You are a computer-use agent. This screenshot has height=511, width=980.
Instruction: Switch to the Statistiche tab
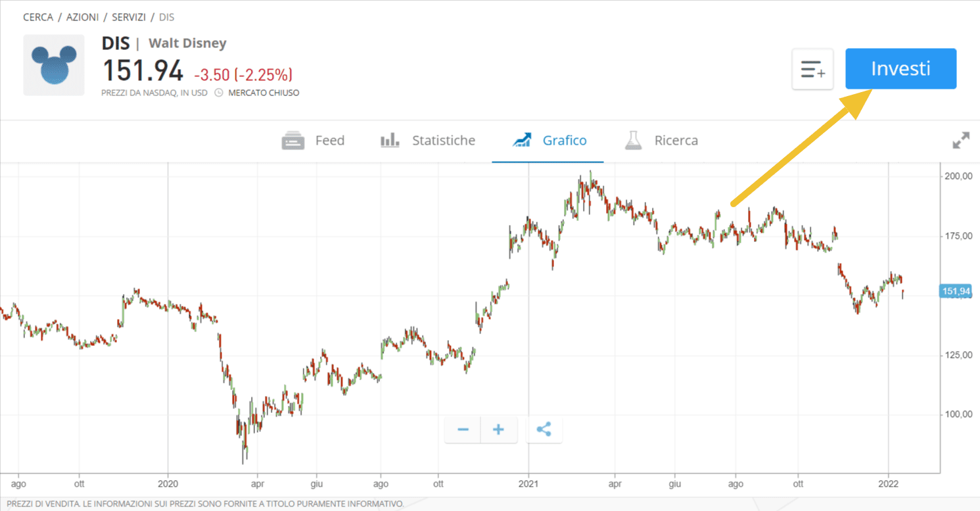click(x=428, y=140)
